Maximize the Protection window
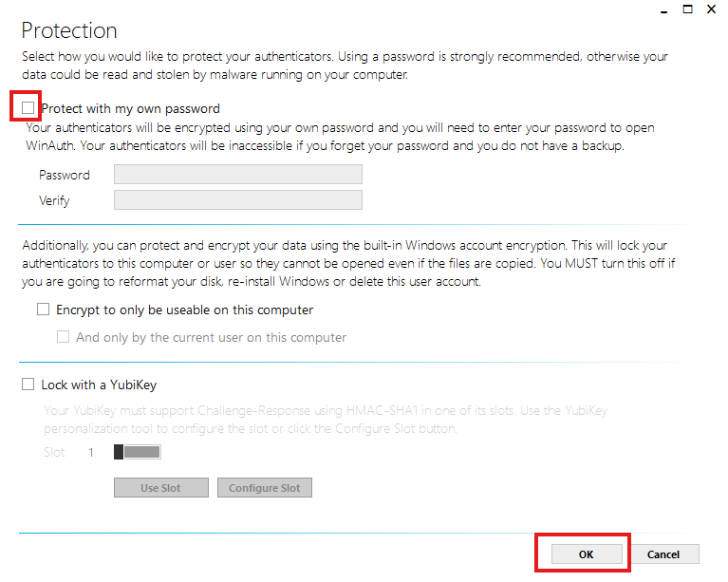The width and height of the screenshot is (728, 582). pyautogui.click(x=686, y=9)
